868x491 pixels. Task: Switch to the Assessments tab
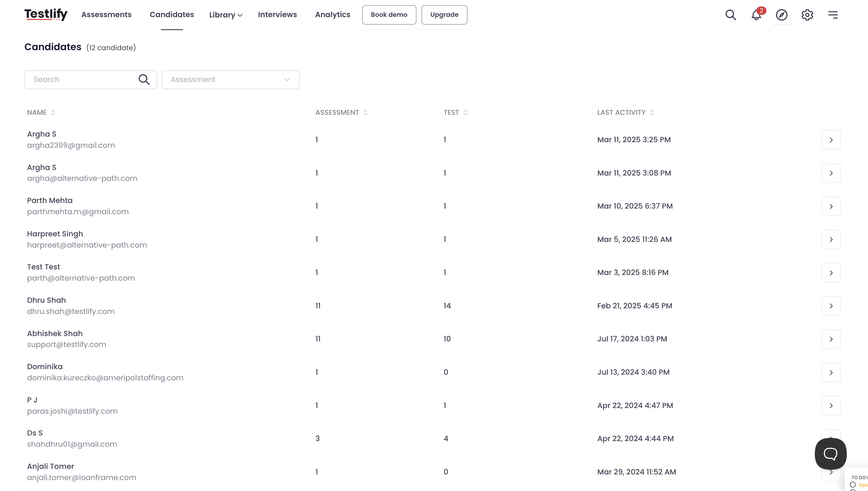click(x=106, y=14)
